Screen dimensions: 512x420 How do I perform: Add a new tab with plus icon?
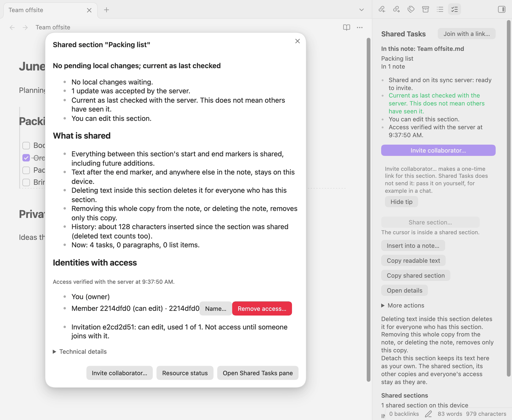[x=106, y=10]
